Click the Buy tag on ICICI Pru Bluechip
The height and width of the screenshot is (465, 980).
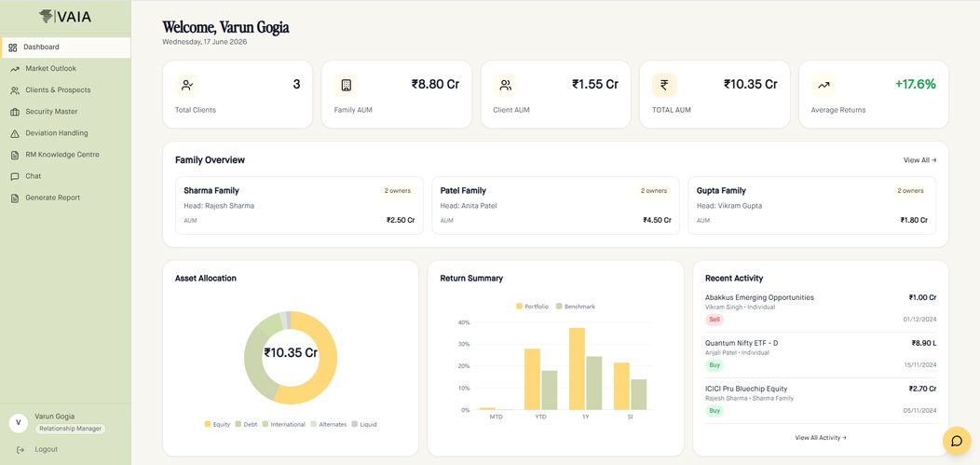tap(715, 411)
